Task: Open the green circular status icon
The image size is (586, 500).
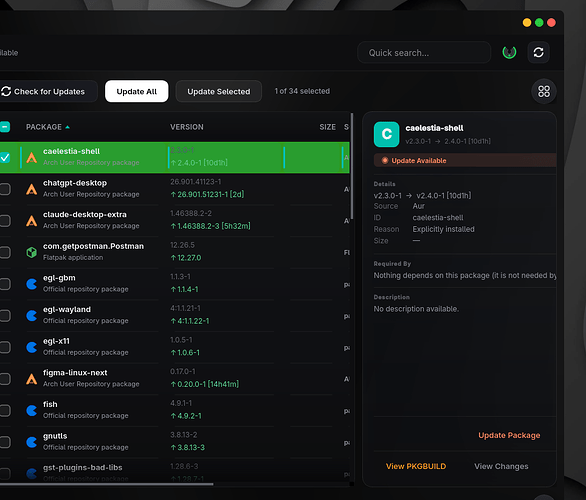Action: [x=509, y=52]
